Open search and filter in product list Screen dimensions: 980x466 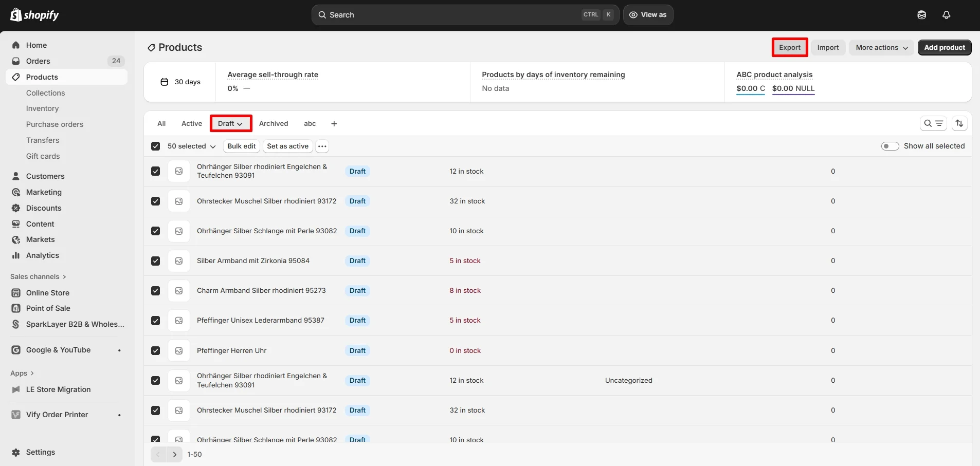coord(933,123)
